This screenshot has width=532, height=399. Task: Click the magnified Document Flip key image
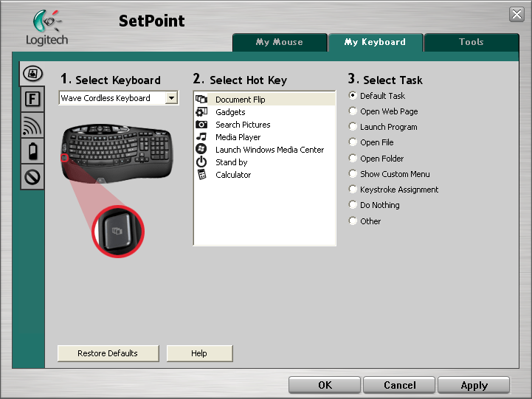[118, 232]
